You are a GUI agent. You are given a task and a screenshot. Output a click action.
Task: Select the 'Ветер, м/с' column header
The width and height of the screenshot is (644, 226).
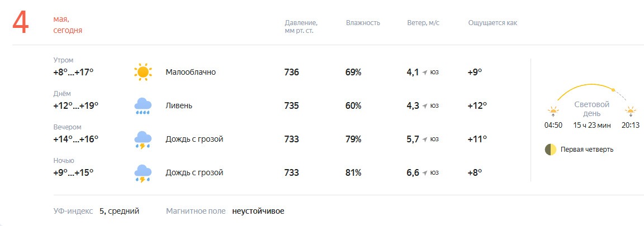point(423,23)
